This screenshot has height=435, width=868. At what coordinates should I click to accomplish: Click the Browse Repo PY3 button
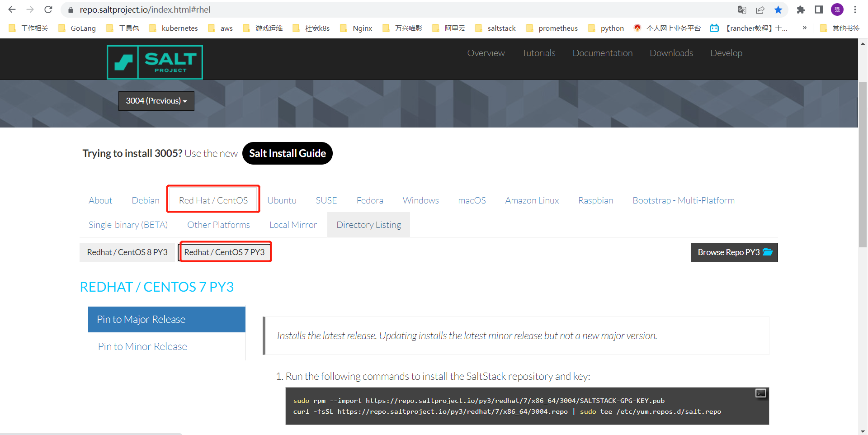[x=734, y=252]
